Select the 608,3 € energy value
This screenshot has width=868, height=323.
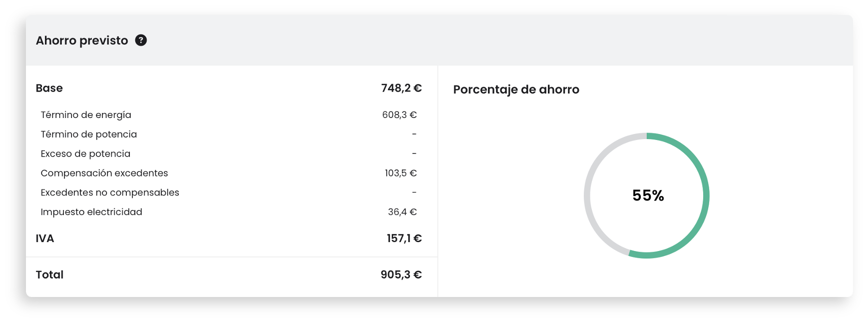click(x=400, y=115)
